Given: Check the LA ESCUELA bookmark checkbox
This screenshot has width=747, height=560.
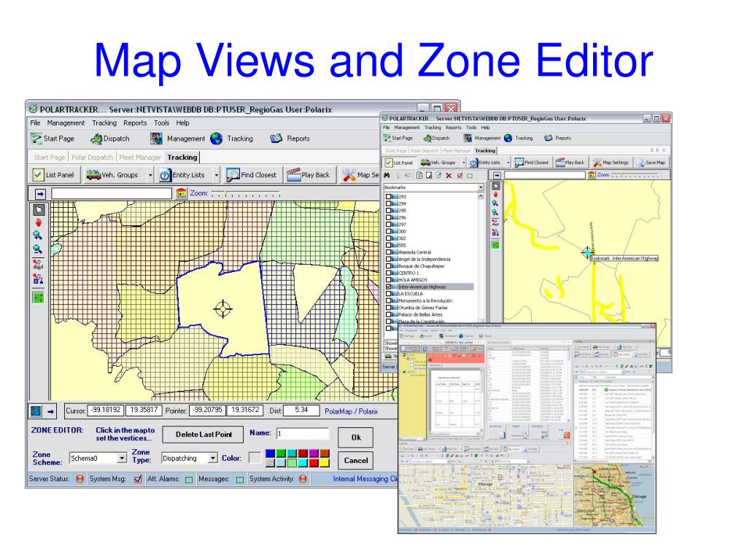Looking at the screenshot, I should coord(388,294).
